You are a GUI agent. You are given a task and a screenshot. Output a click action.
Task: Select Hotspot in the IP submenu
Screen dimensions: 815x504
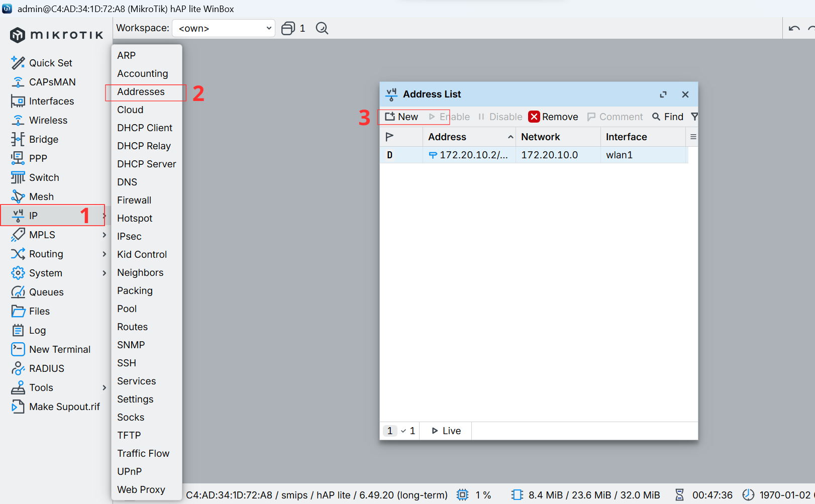[135, 218]
